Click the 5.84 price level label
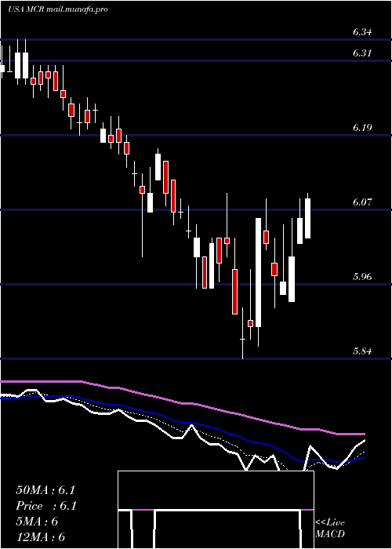The image size is (392, 549). coord(362,351)
